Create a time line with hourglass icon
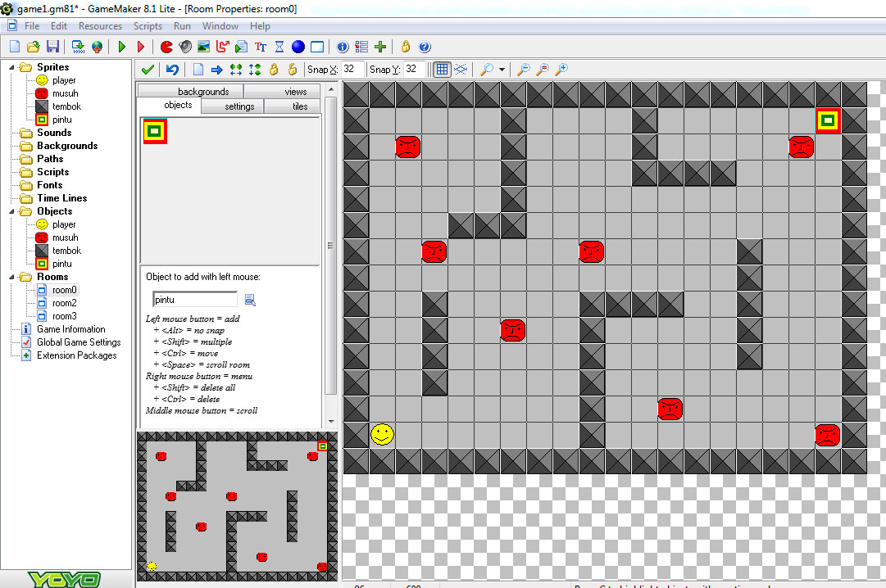Viewport: 886px width, 588px height. [x=279, y=47]
